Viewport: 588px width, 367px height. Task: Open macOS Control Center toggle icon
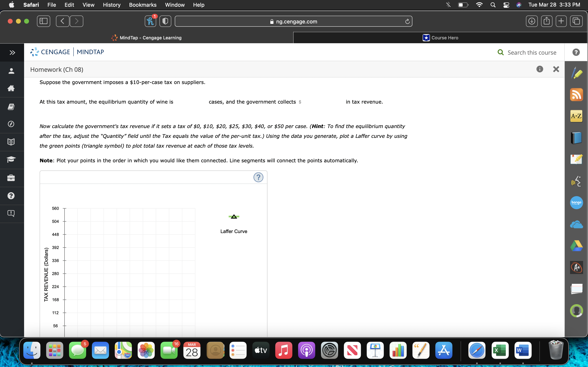(x=506, y=5)
